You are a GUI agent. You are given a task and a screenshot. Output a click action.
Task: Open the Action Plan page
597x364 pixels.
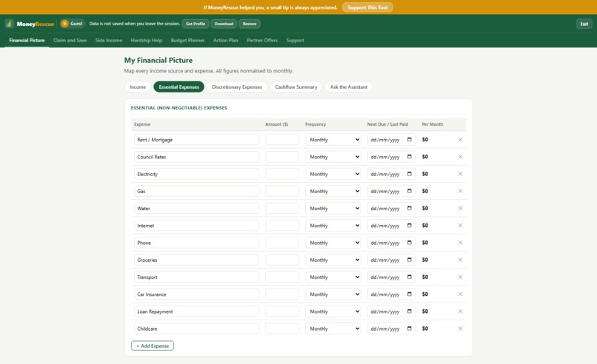tap(225, 40)
